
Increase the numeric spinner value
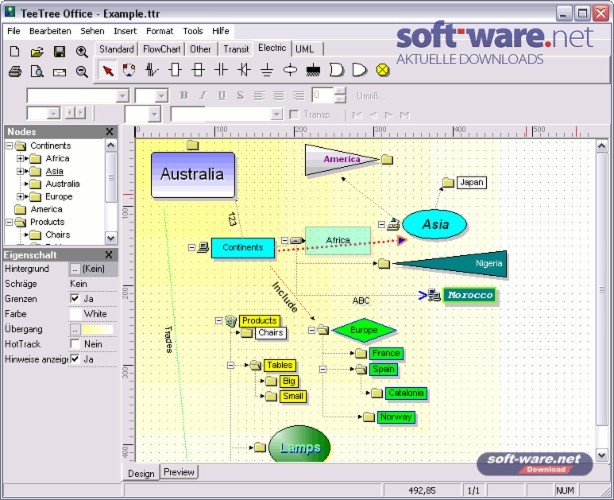point(341,91)
